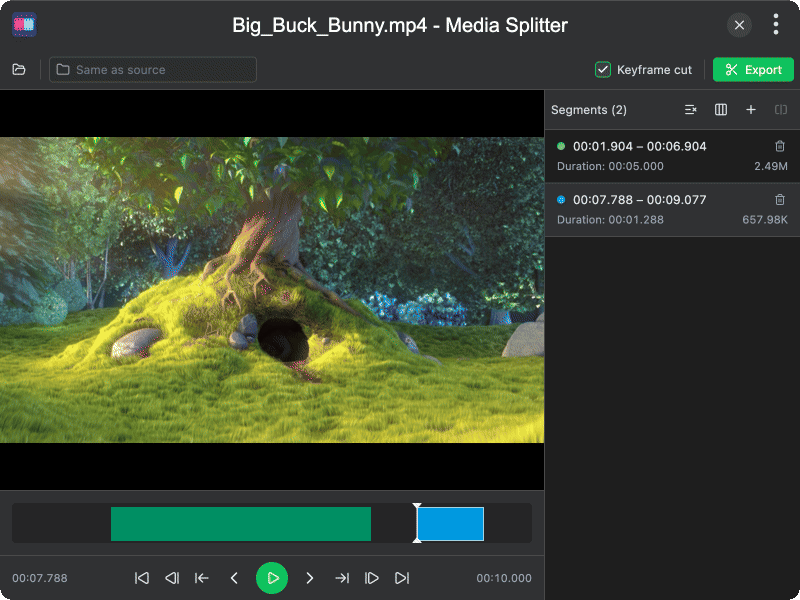The height and width of the screenshot is (600, 800).
Task: Click the white playhead marker on the timeline
Action: [417, 523]
